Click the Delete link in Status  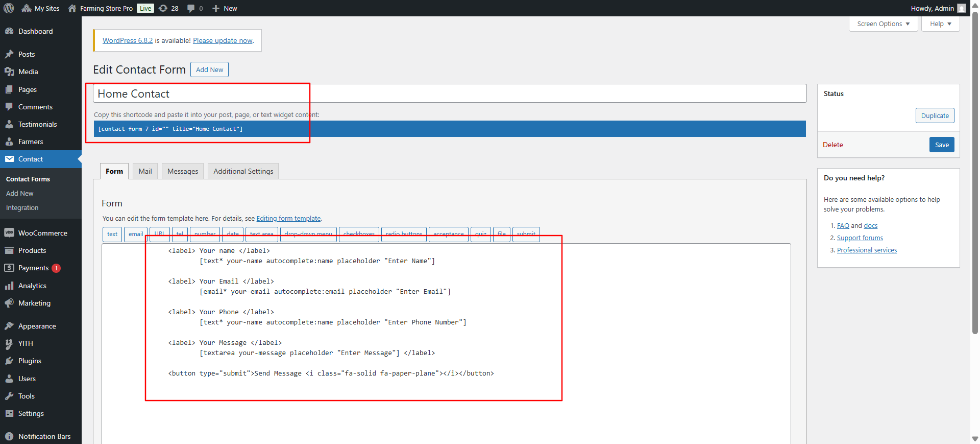pos(832,145)
